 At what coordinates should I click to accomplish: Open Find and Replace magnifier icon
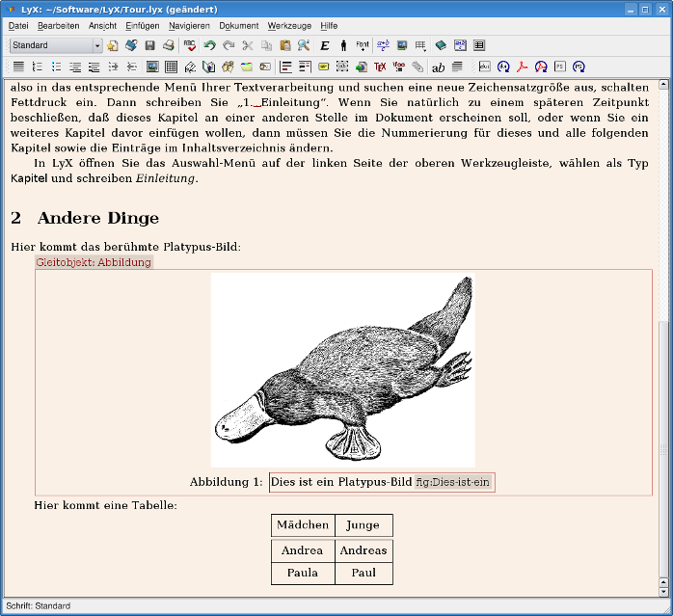point(304,45)
